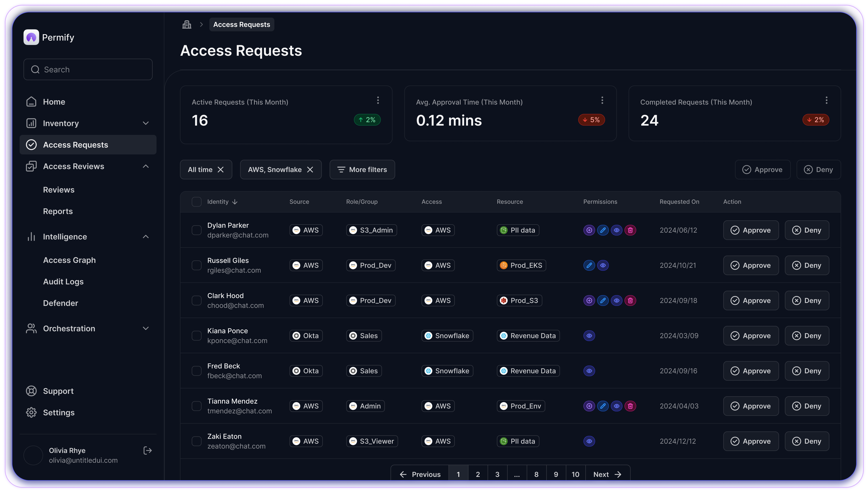
Task: Toggle the eye visibility icon for Kiana Ponce
Action: click(x=590, y=335)
